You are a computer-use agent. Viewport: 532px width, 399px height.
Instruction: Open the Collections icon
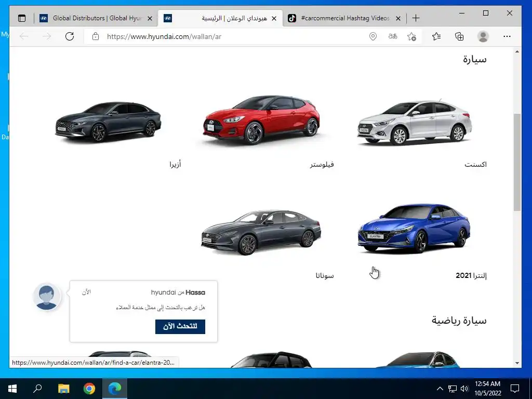coord(459,36)
